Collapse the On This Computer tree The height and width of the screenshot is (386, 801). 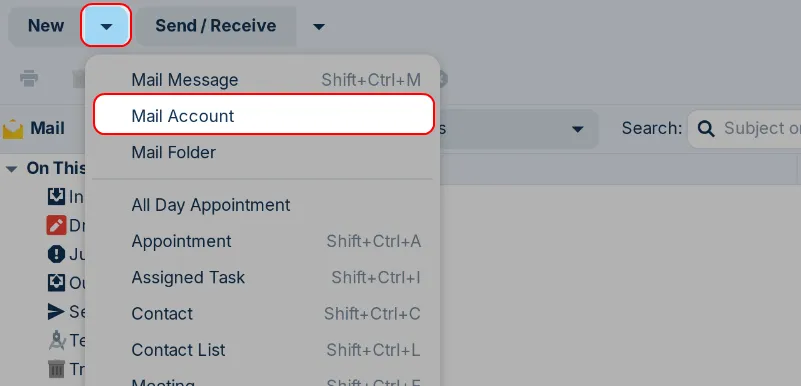12,168
